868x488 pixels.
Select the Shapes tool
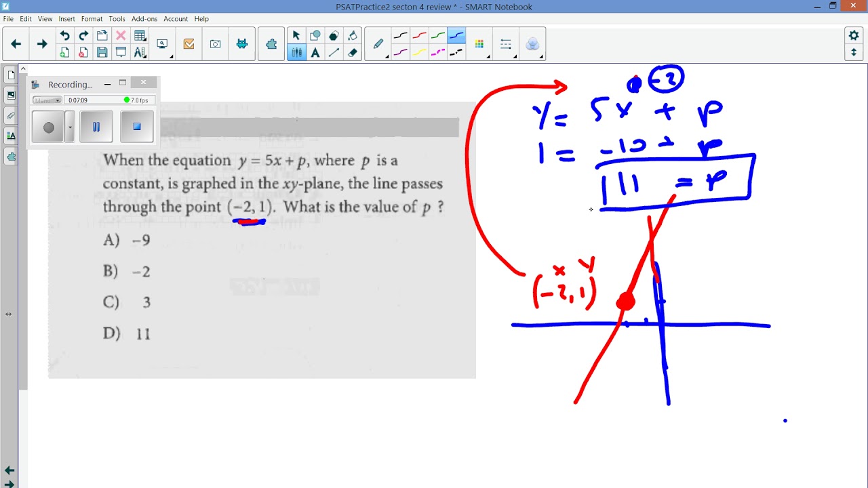tap(315, 36)
